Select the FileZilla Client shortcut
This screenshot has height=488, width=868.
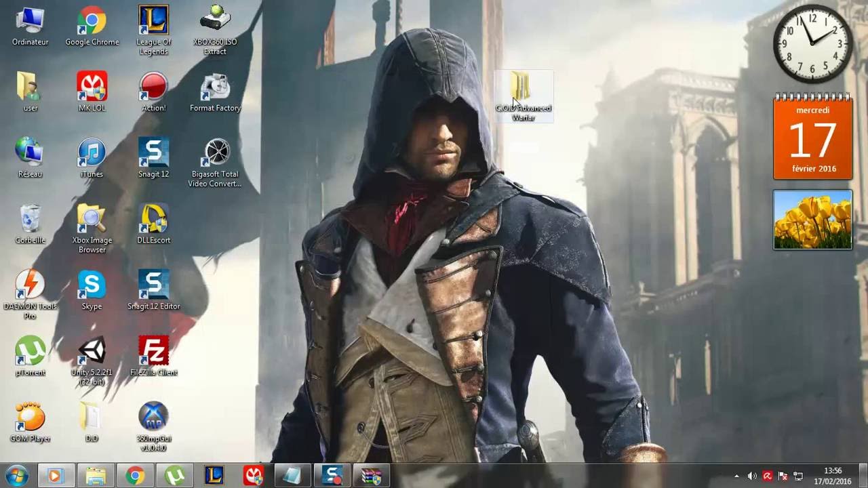[153, 357]
